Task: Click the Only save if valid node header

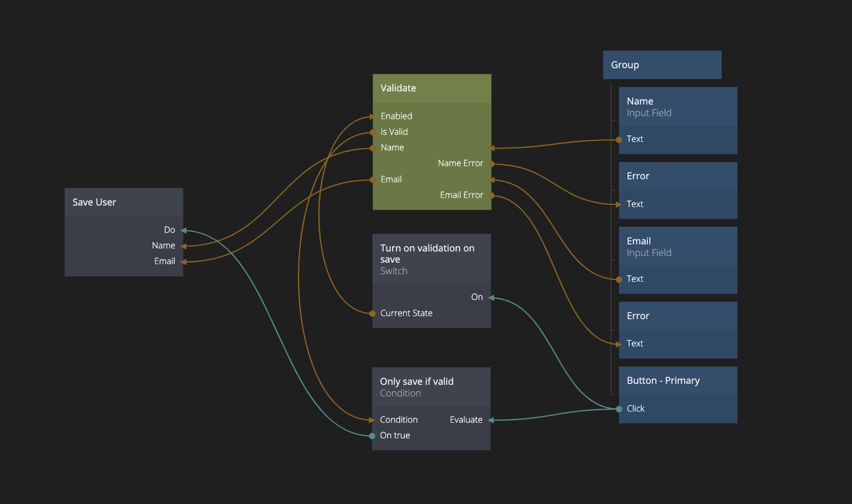Action: [431, 387]
